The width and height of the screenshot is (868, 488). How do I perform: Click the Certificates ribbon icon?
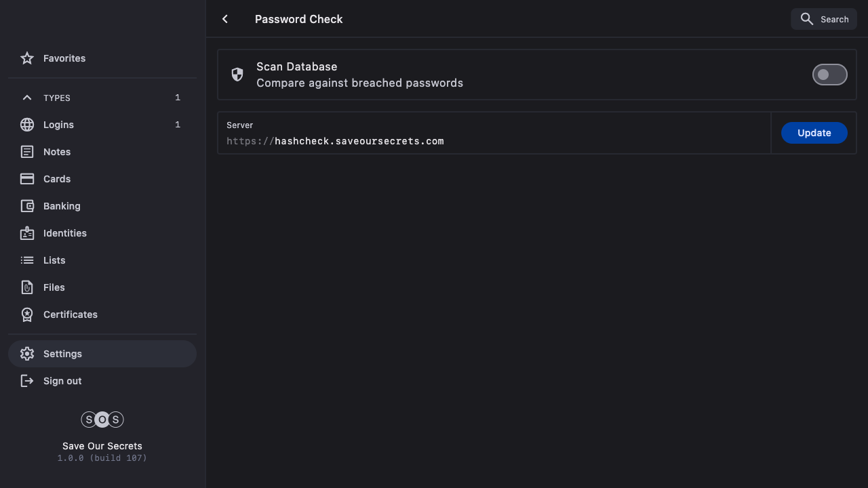point(27,314)
